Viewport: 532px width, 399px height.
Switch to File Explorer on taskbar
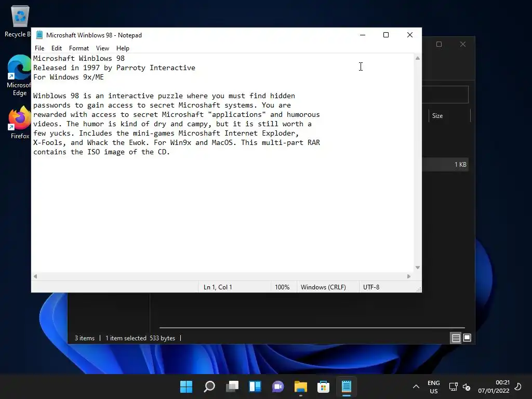pyautogui.click(x=301, y=387)
